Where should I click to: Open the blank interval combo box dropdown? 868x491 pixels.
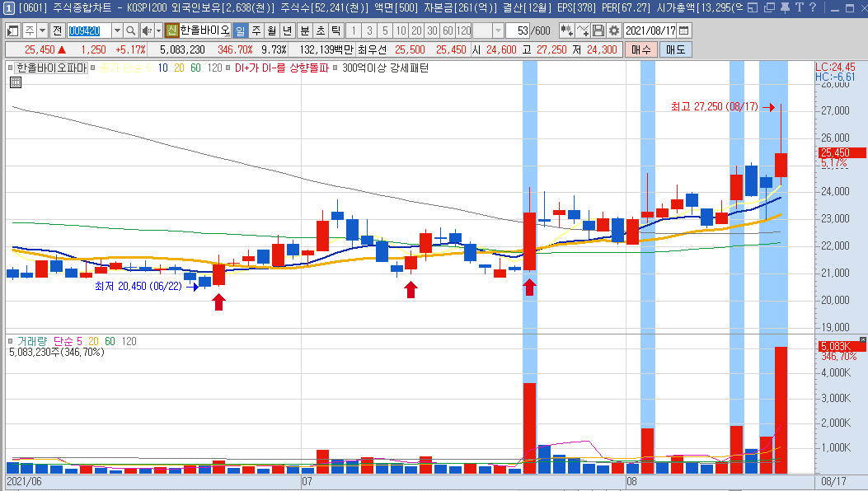(498, 30)
